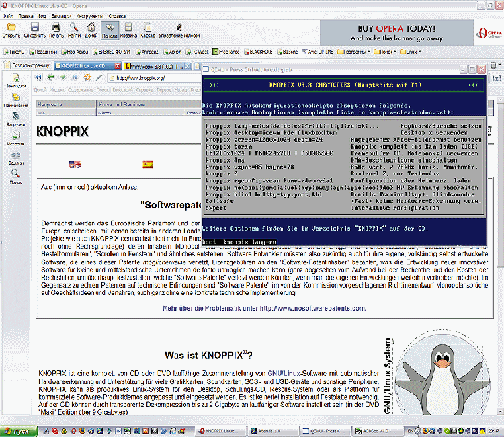Click the Найти (Find) magnifier icon

[x=74, y=28]
